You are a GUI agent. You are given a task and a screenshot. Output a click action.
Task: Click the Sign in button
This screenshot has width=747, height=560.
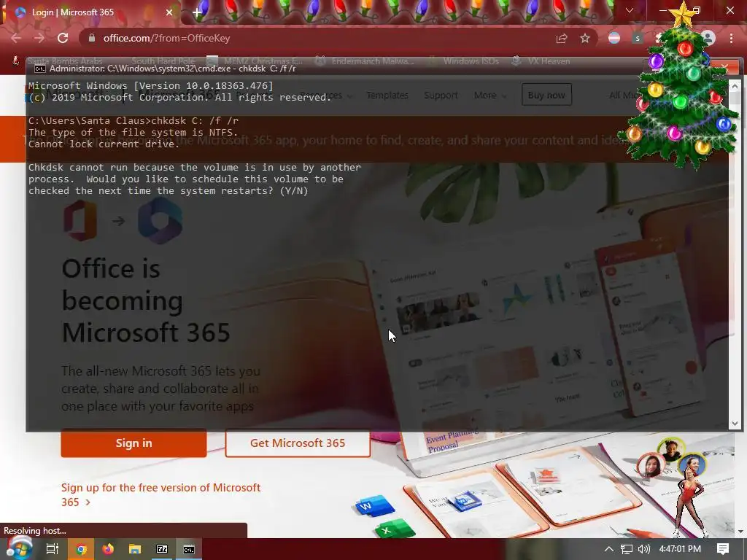[134, 443]
